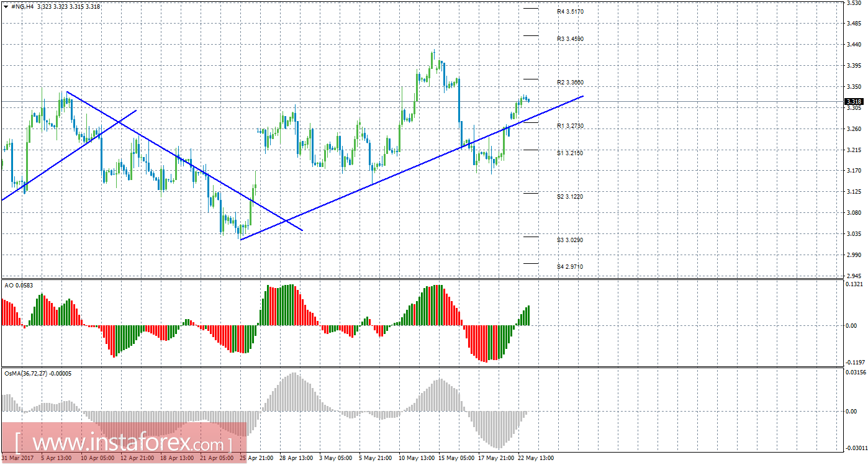868x465 pixels.
Task: Click the 2.990 price scale value
Action: coord(853,255)
